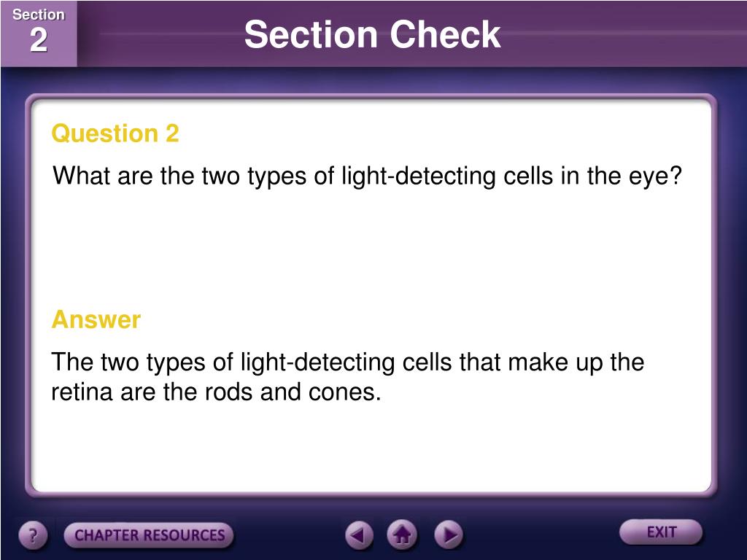Click the word Section above the 2
747x560 pixels.
point(39,15)
